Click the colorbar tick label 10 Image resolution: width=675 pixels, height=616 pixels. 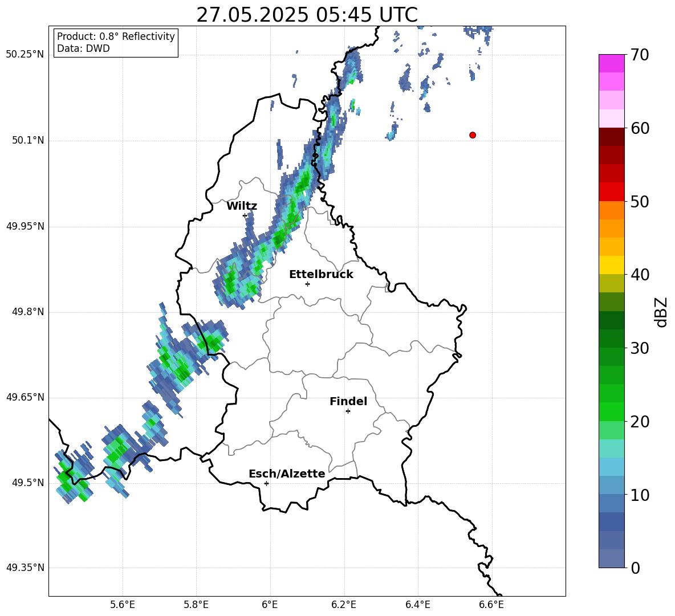pos(640,495)
